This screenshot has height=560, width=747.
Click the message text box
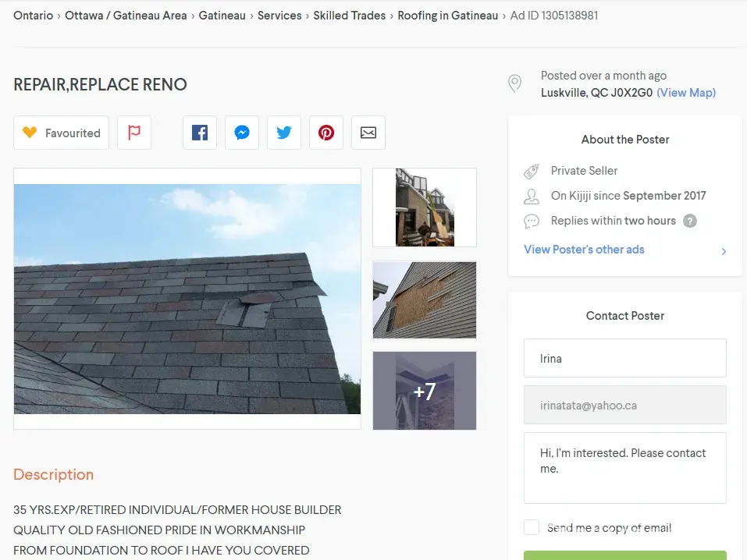tap(624, 468)
